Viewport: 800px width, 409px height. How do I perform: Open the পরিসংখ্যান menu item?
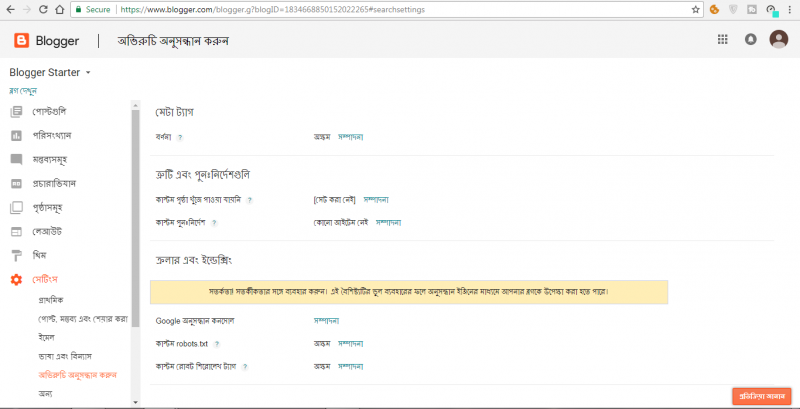click(x=52, y=136)
